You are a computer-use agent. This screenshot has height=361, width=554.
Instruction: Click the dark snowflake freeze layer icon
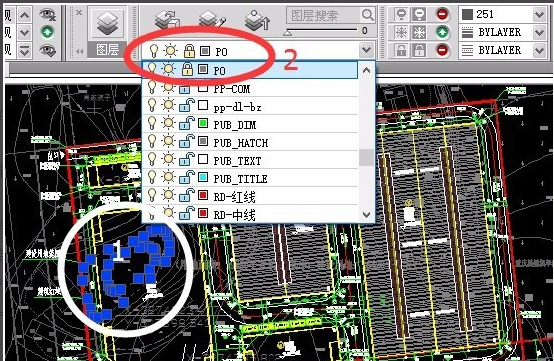(401, 32)
